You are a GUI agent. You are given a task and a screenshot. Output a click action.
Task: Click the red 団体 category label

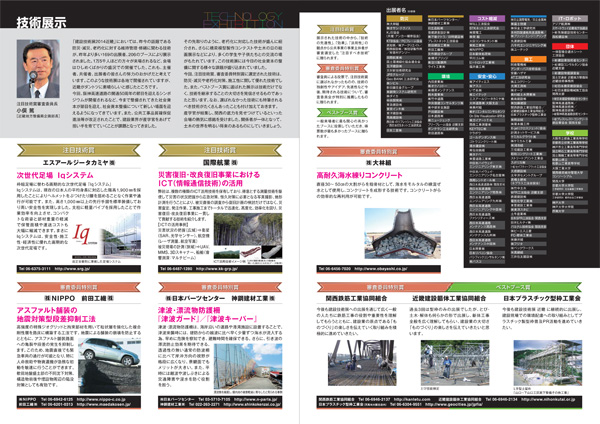[x=570, y=46]
